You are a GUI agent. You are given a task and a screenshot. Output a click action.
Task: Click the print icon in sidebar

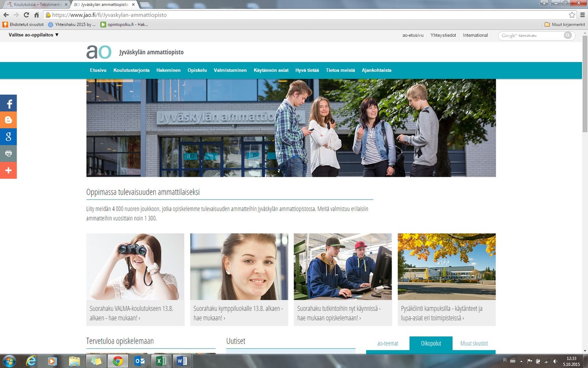pos(8,153)
